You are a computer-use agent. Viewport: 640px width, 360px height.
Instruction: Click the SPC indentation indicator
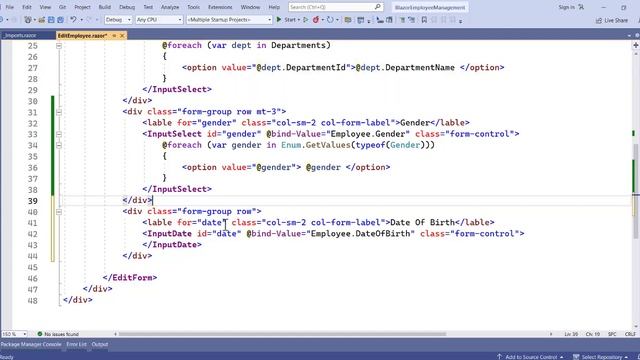(x=612, y=334)
